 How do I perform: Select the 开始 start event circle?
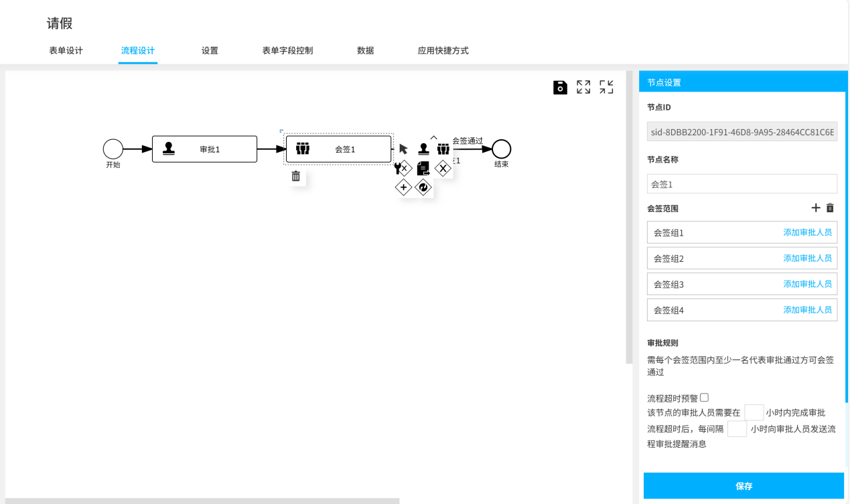(113, 149)
